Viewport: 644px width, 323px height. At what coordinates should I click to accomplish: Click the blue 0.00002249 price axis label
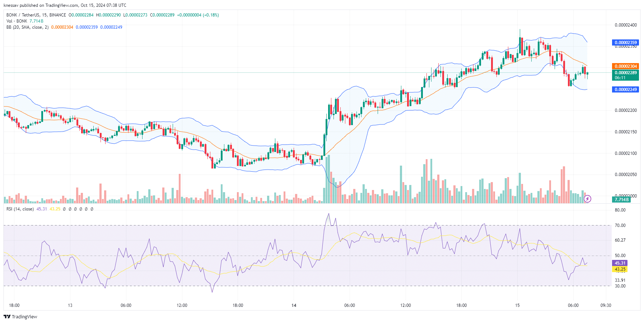tap(625, 89)
